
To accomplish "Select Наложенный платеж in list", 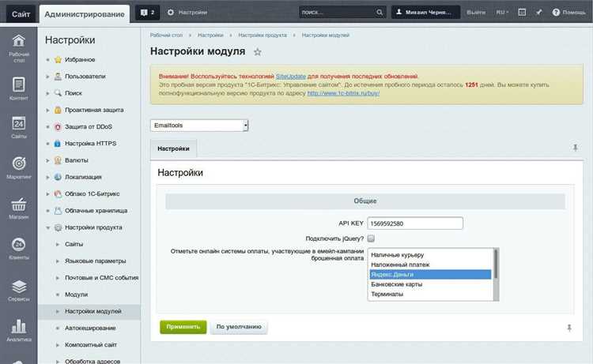I will (430, 265).
